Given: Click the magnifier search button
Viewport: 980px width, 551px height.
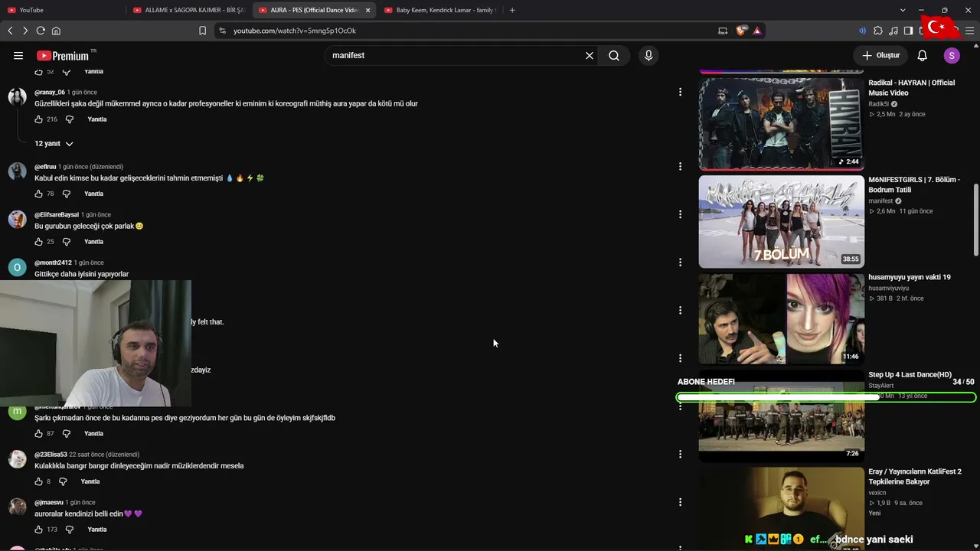Looking at the screenshot, I should point(614,56).
